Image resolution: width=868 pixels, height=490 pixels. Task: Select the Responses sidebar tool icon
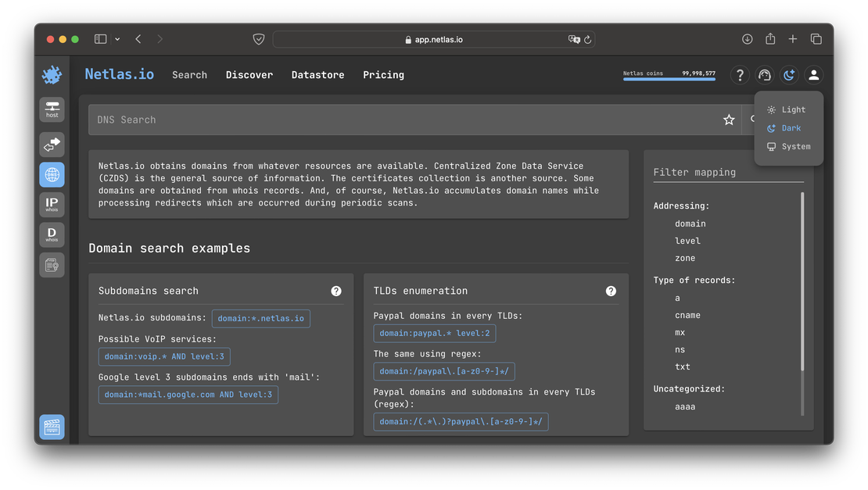pyautogui.click(x=52, y=264)
